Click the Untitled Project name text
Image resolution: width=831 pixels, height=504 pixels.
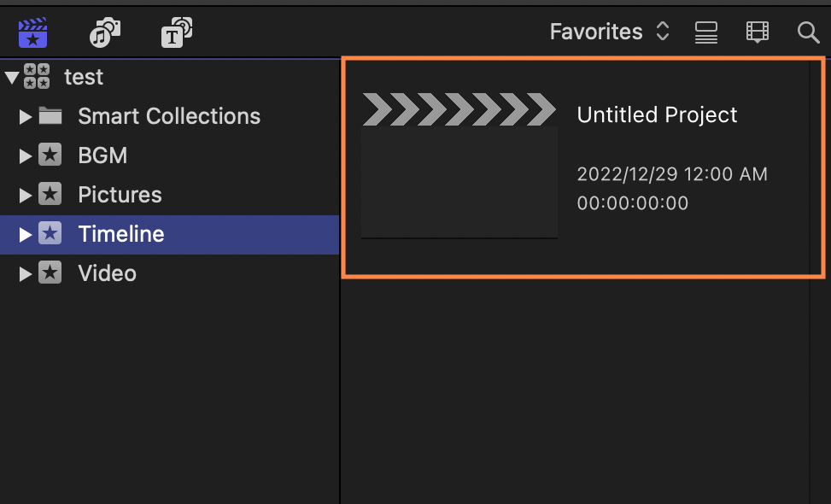pos(657,115)
